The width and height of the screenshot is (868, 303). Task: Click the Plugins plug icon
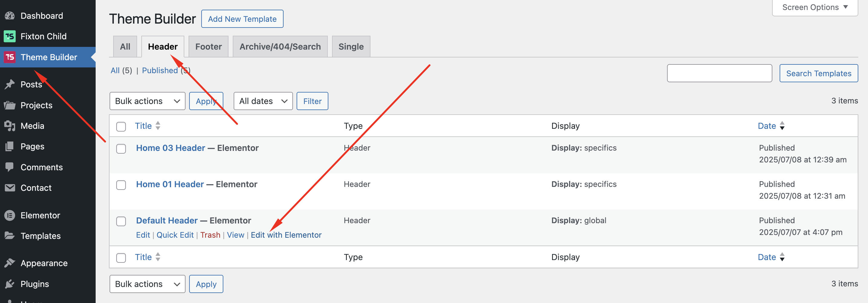[10, 284]
